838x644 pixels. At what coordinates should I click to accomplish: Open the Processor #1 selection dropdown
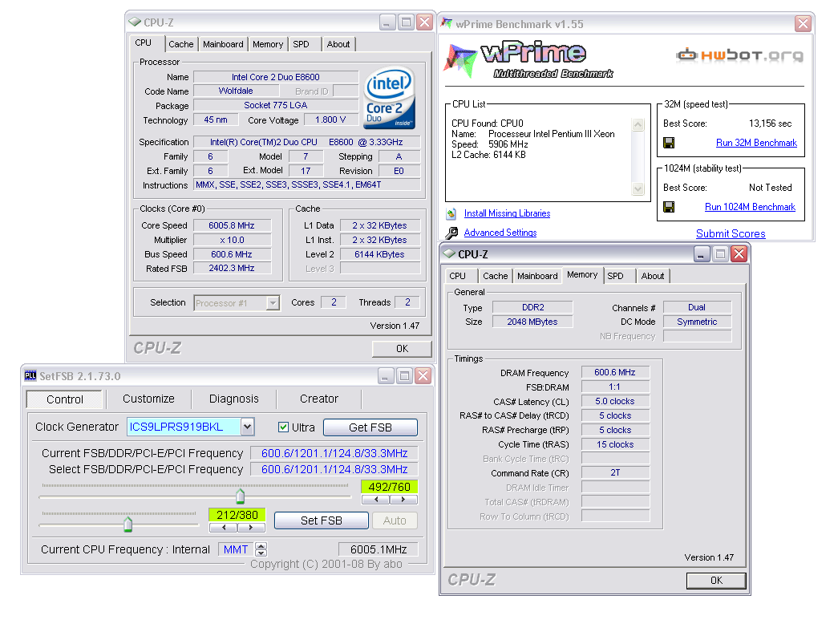pos(273,303)
